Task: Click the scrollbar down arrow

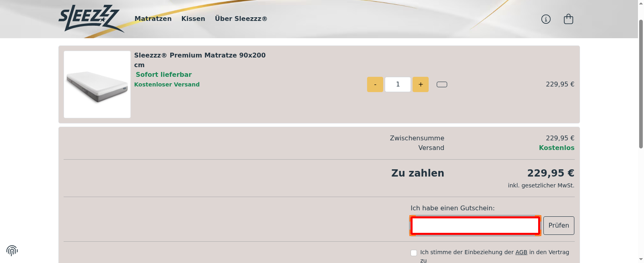Action: point(641,259)
